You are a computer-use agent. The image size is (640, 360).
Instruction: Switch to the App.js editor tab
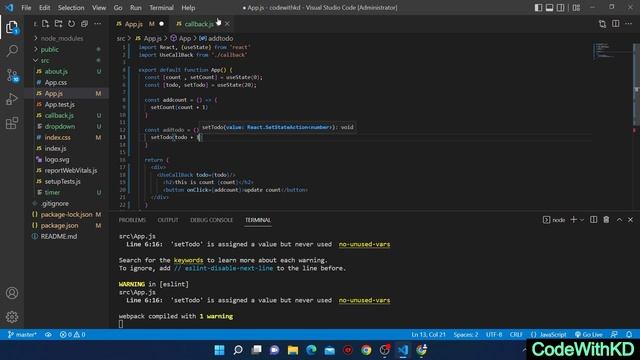pos(139,24)
